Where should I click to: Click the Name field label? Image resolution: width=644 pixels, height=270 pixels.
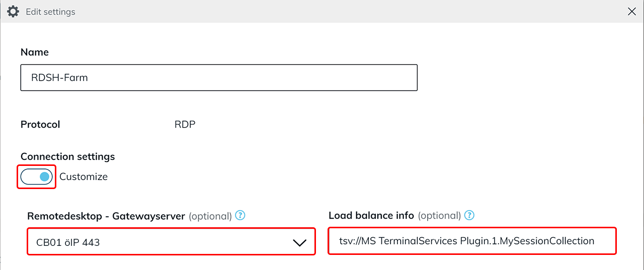pos(35,52)
